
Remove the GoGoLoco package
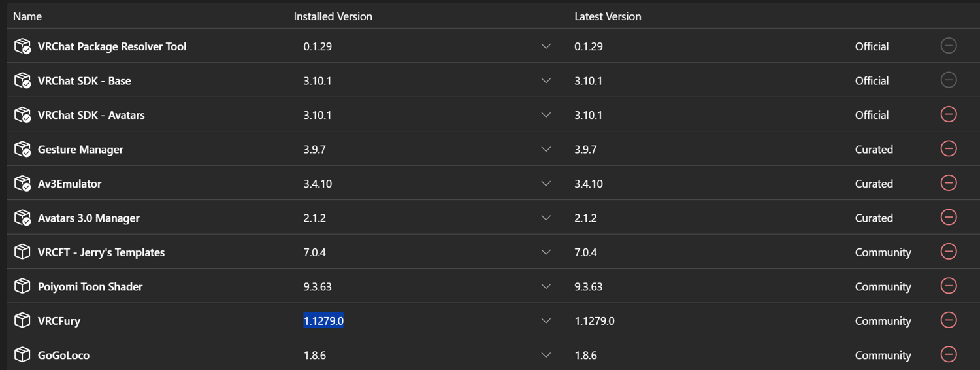click(x=949, y=354)
